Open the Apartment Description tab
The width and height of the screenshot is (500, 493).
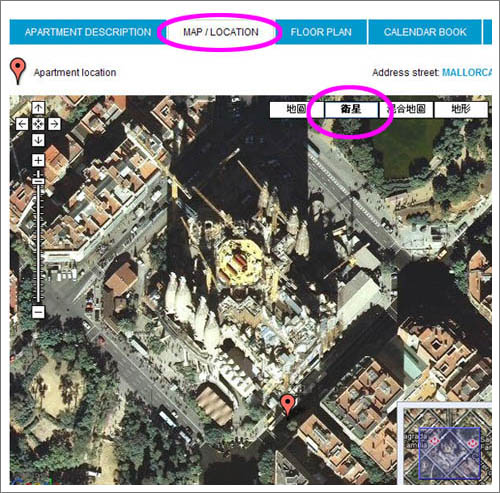coord(88,32)
